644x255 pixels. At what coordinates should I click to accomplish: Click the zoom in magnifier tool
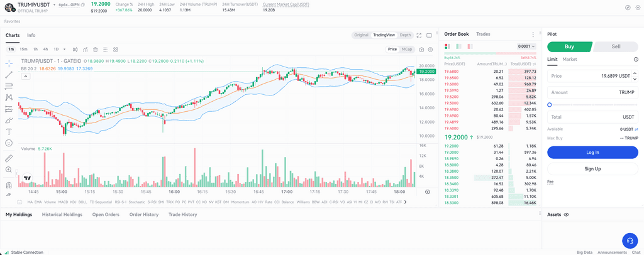tap(9, 170)
